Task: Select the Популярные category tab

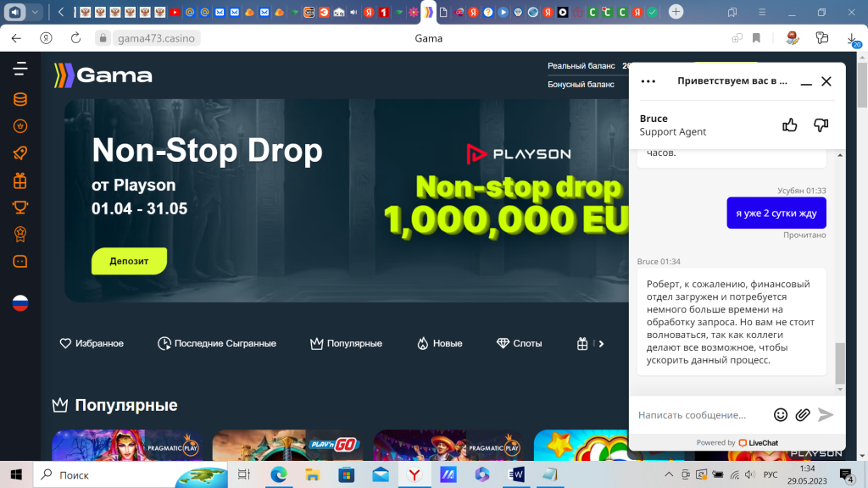Action: point(346,344)
